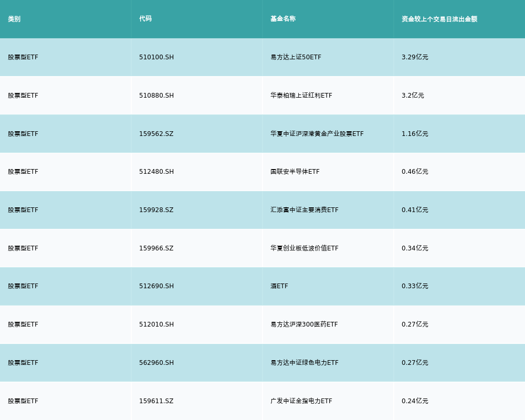Select code 159928.SZ
The width and height of the screenshot is (525, 420).
point(156,210)
